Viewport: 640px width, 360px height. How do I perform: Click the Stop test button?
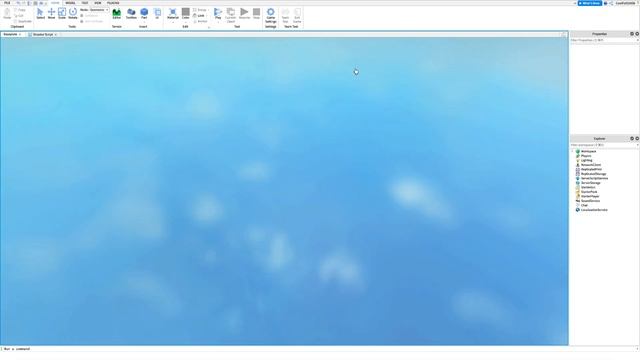256,13
